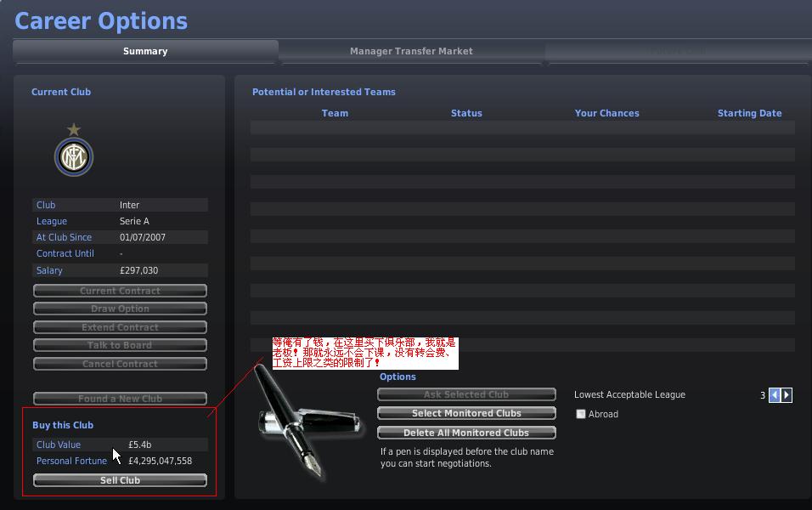812x510 pixels.
Task: Click the Starting Date column header
Action: tap(749, 113)
